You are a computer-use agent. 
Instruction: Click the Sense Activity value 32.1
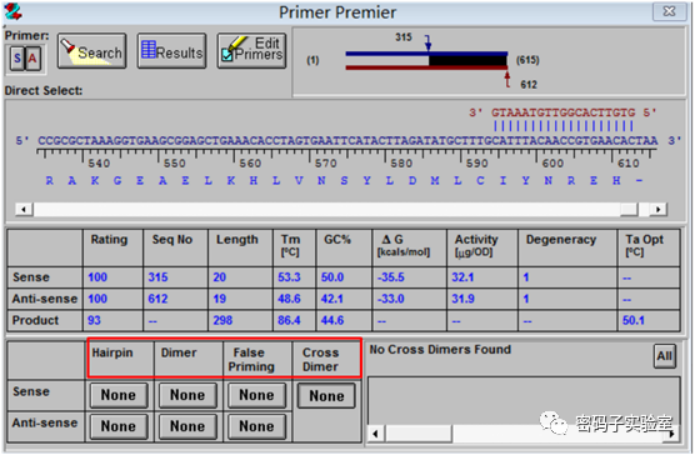coord(463,277)
